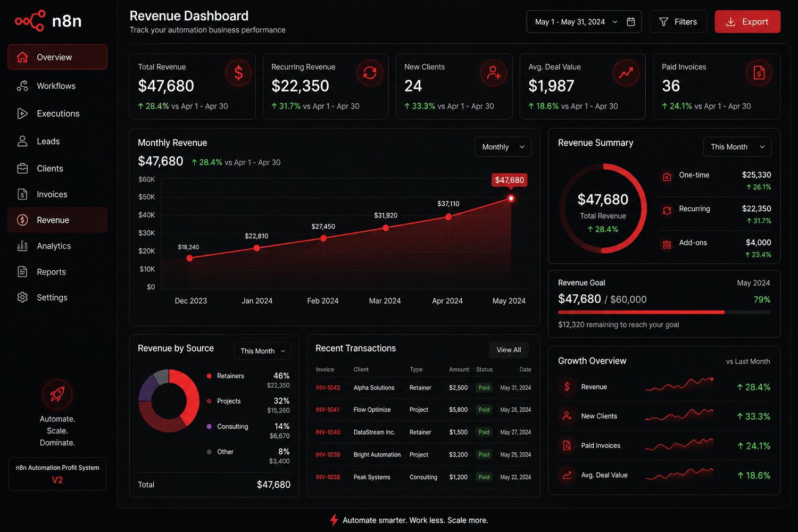Click the Paid Invoices document icon
Viewport: 798px width, 532px height.
[759, 73]
